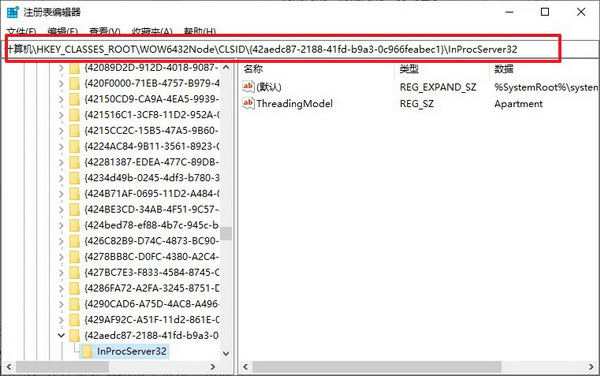The height and width of the screenshot is (376, 600).
Task: Expand the {4234d49b-0245-4df3-b780 key
Action: [61, 178]
